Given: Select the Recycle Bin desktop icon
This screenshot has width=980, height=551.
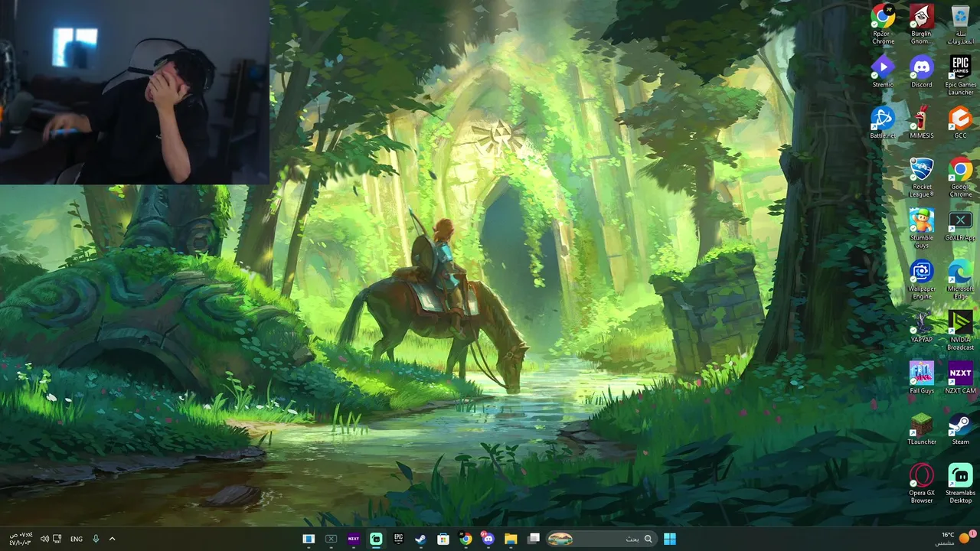Looking at the screenshot, I should (x=961, y=24).
